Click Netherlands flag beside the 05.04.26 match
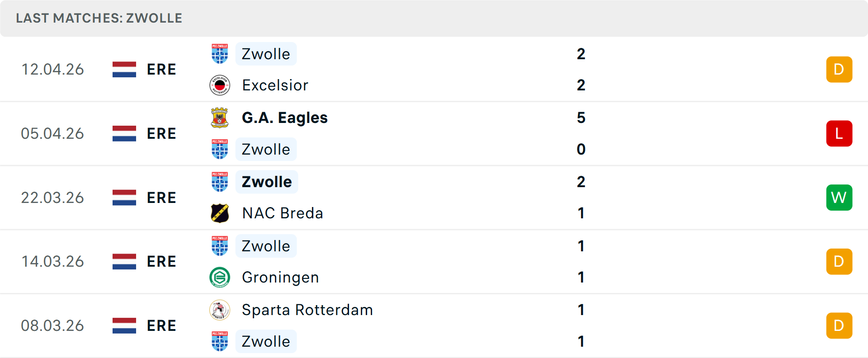868x358 pixels. click(x=124, y=133)
